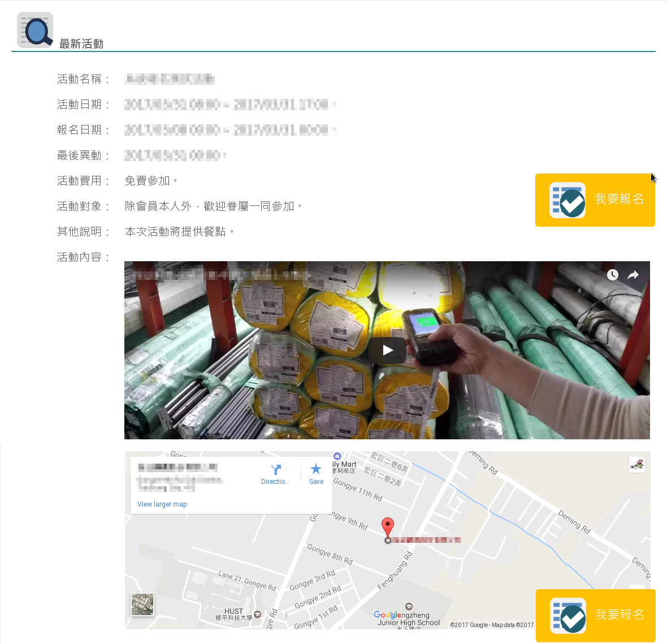Screen dimensions: 667x644
Task: Click the upper 我要報名 registration button
Action: [x=595, y=200]
